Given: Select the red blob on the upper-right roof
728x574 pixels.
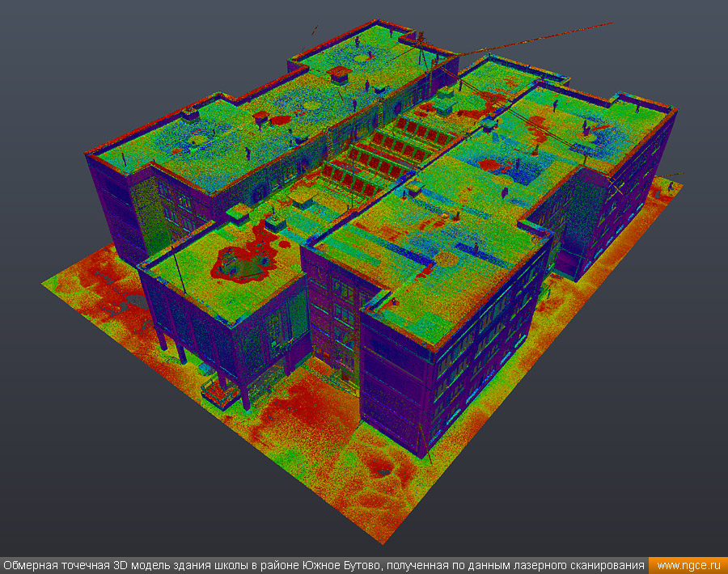Looking at the screenshot, I should pos(493,165).
